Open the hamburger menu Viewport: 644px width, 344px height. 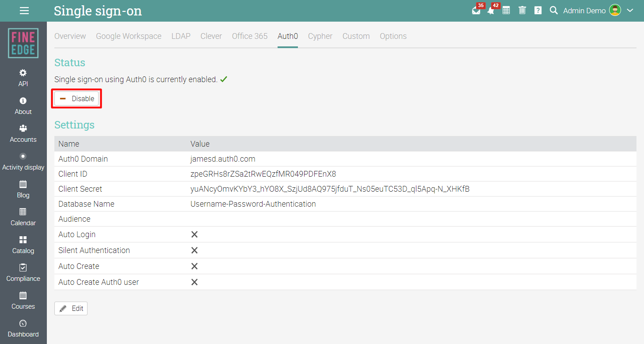[24, 11]
